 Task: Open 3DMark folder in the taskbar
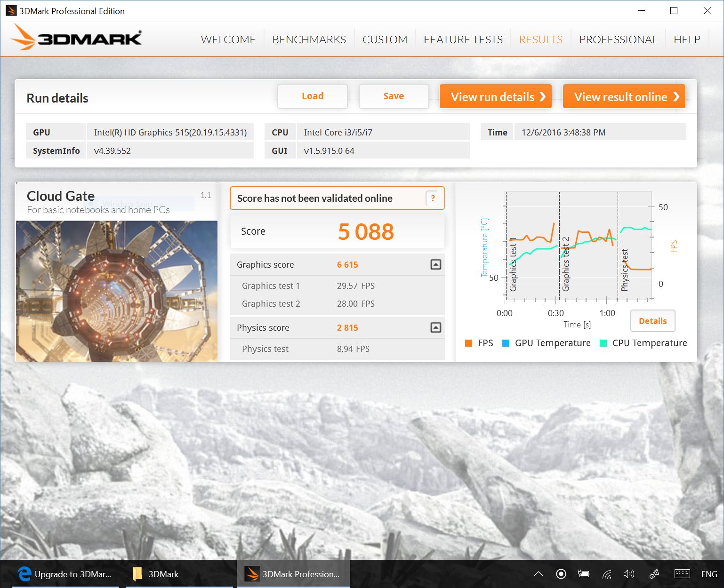[x=156, y=574]
